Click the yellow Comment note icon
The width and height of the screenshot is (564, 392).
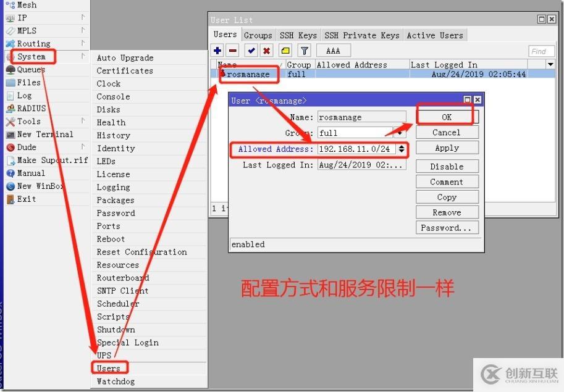(285, 51)
